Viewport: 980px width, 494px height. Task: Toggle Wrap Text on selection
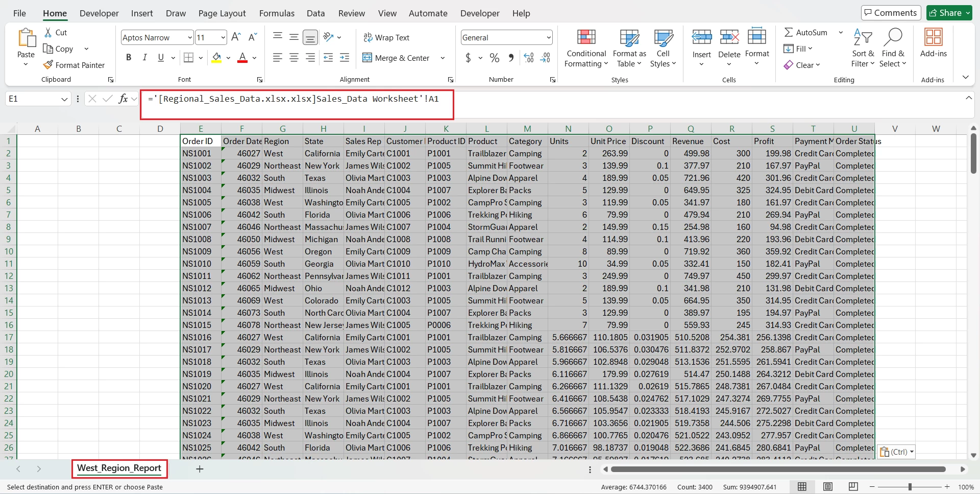point(386,37)
